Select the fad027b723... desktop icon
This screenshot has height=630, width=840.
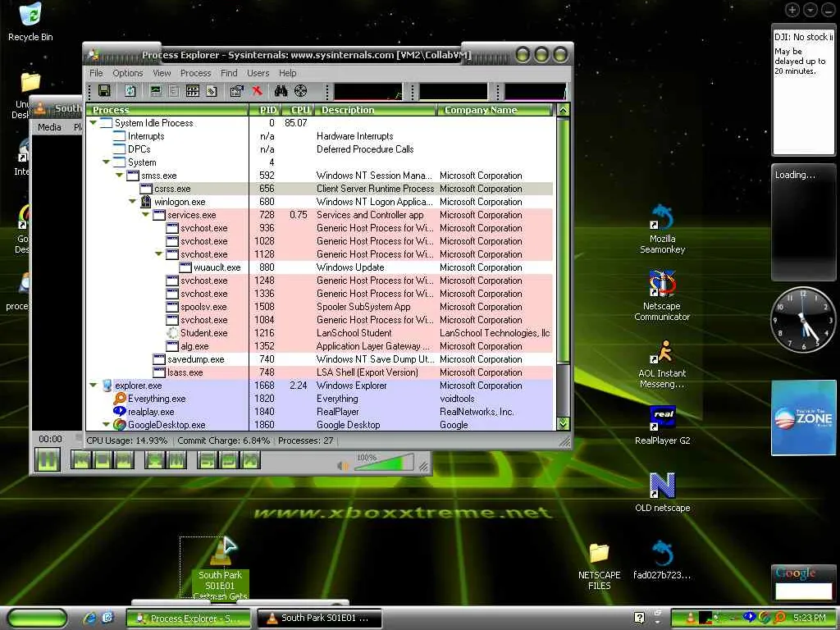(x=662, y=560)
